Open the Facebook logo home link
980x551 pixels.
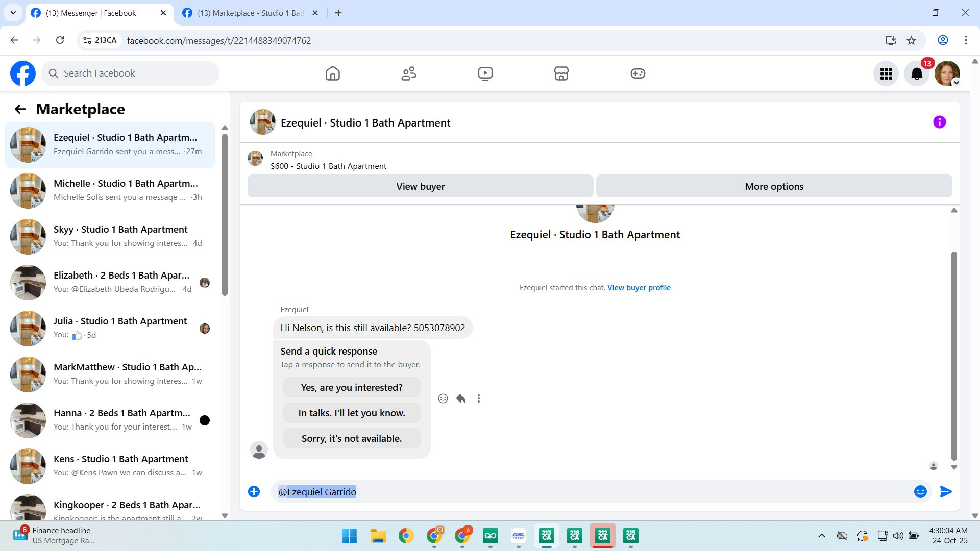click(23, 73)
